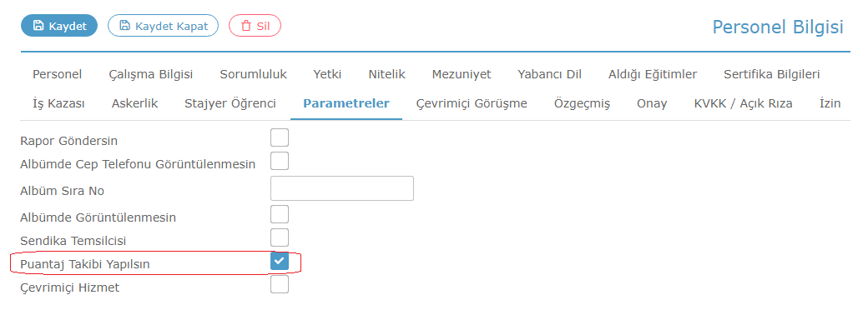
Task: Click the Sil delete button
Action: 255,26
